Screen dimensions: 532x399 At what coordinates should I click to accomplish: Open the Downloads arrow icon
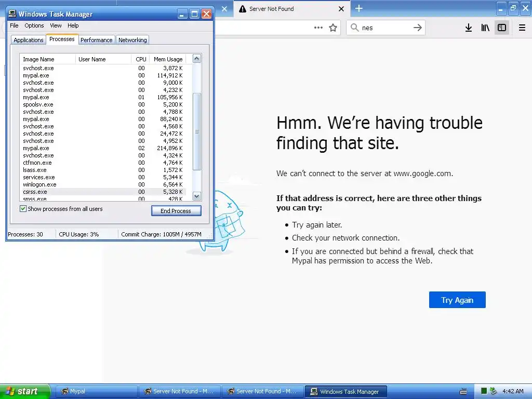point(469,28)
